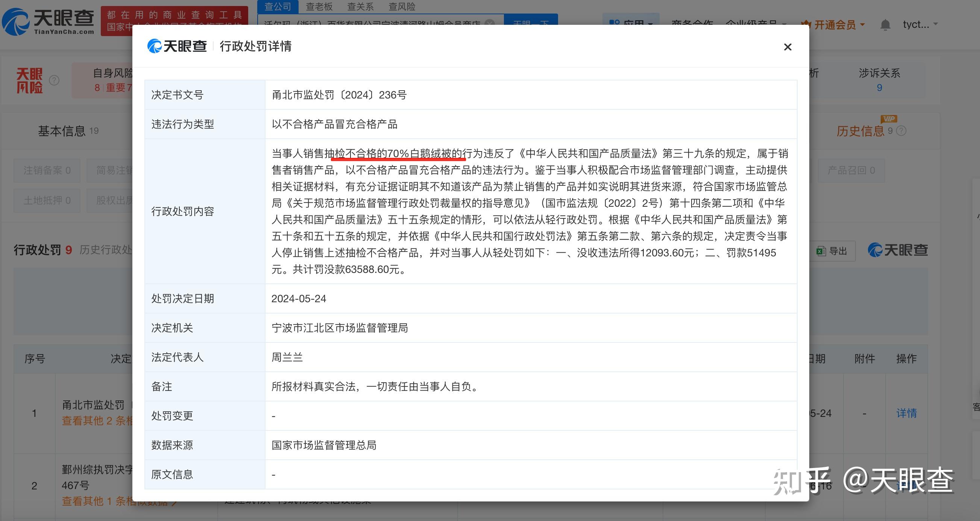This screenshot has height=521, width=980.
Task: Open the 涉诉关系 9 risk card
Action: click(x=879, y=80)
